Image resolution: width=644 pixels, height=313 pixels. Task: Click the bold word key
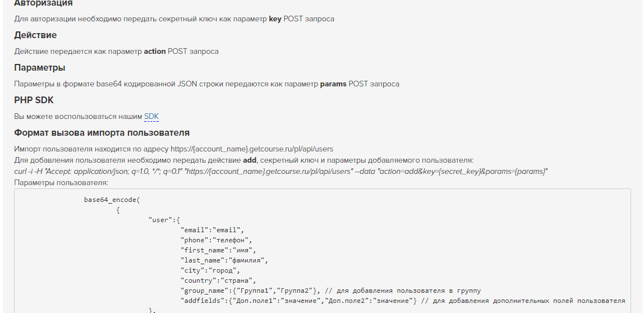[x=275, y=19]
